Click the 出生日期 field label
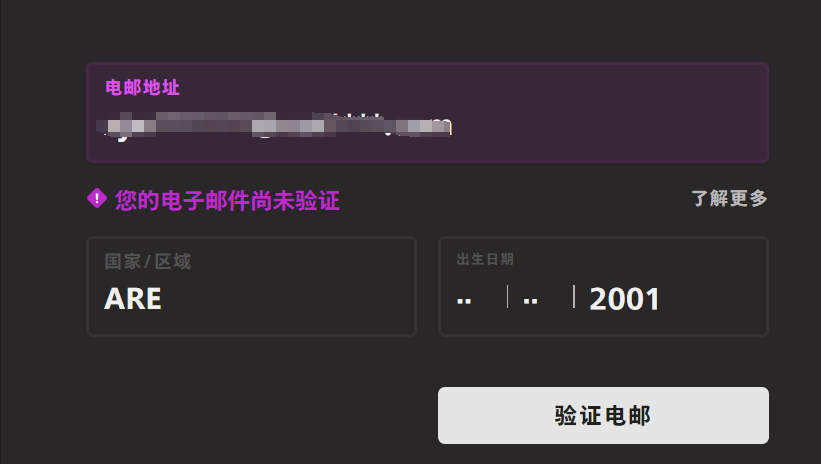Image resolution: width=821 pixels, height=464 pixels. click(x=485, y=259)
